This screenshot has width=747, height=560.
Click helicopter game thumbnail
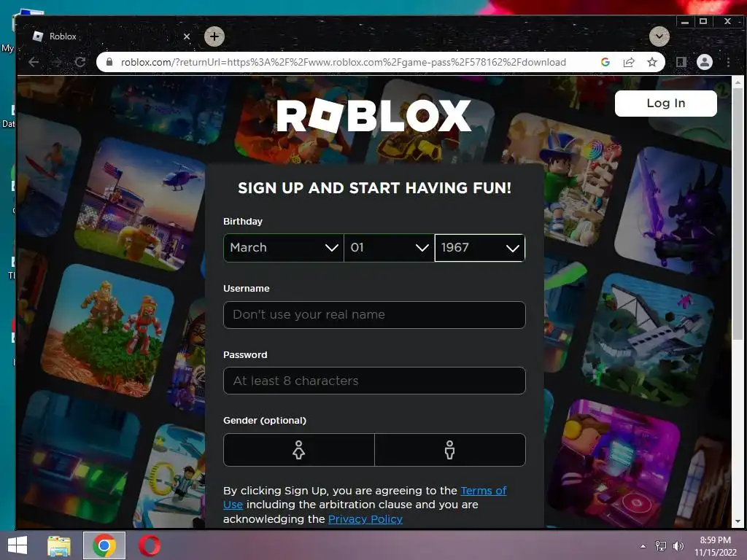click(140, 205)
